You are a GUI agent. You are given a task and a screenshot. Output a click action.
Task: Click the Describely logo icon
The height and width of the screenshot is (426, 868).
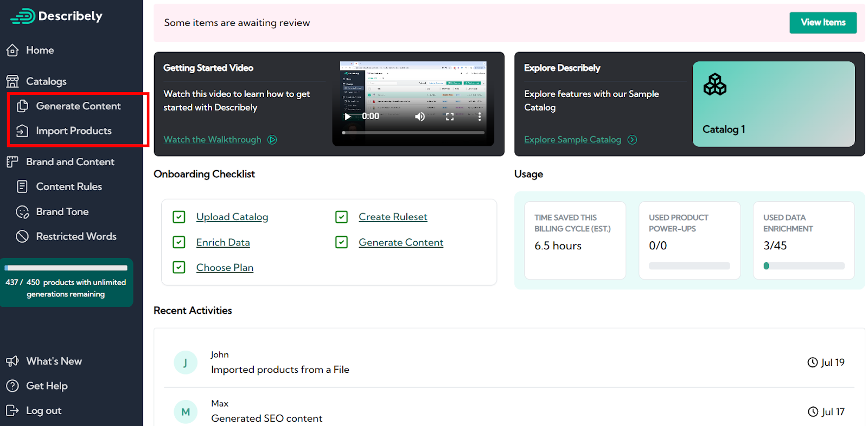pos(23,16)
